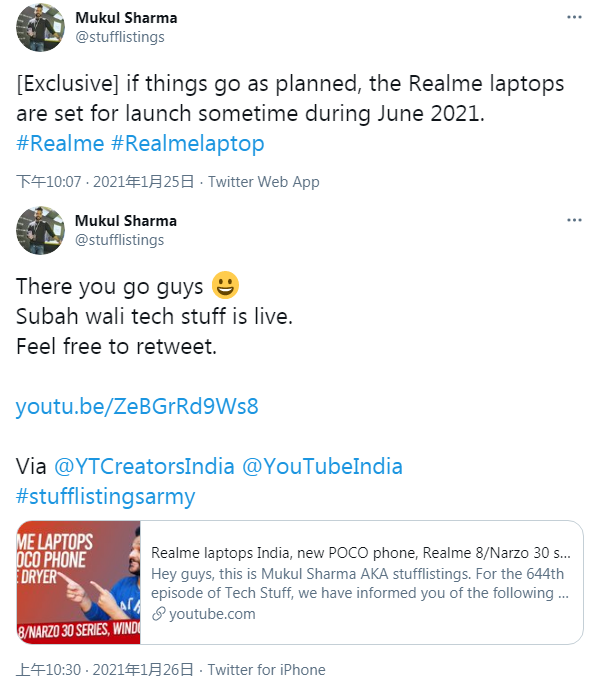Click the Twitter for iPhone source label

[x=266, y=670]
